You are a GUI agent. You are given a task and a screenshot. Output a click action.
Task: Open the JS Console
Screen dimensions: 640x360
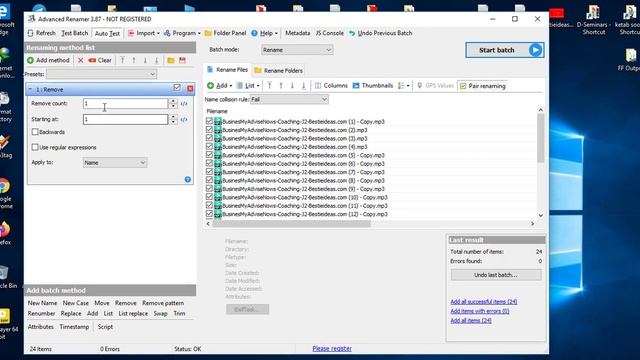(329, 33)
